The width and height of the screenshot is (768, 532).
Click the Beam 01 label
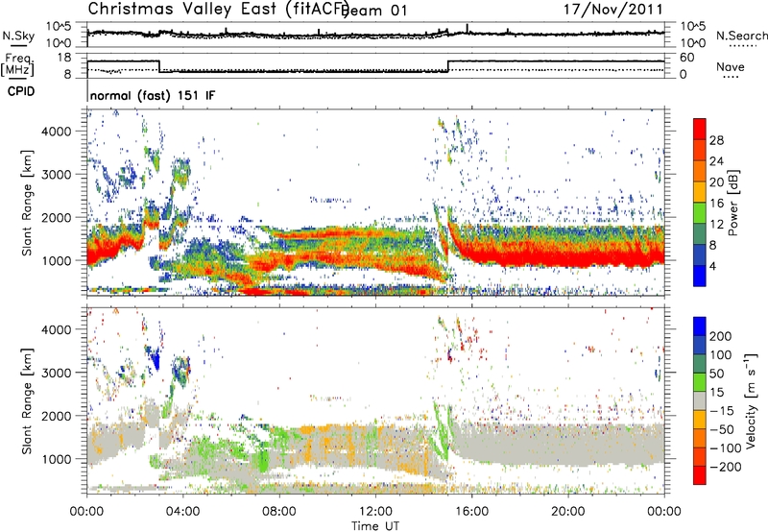tap(373, 11)
